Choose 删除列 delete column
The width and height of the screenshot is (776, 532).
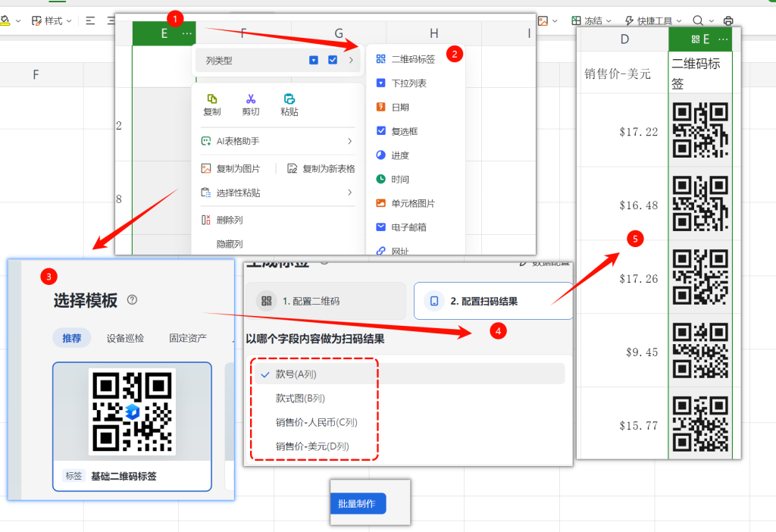pos(222,221)
